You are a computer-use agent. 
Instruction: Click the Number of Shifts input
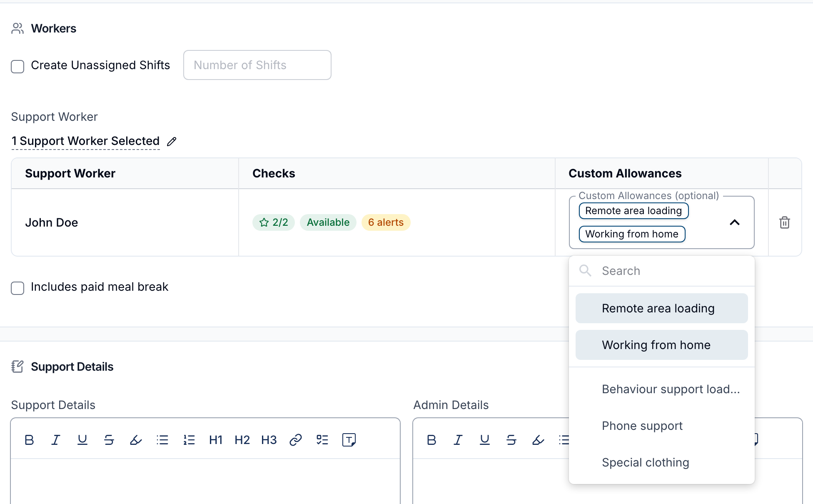point(257,65)
